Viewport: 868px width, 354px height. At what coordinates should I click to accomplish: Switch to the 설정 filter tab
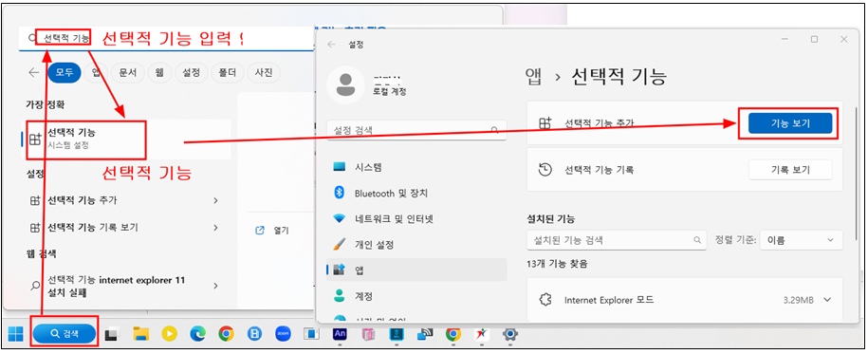191,72
